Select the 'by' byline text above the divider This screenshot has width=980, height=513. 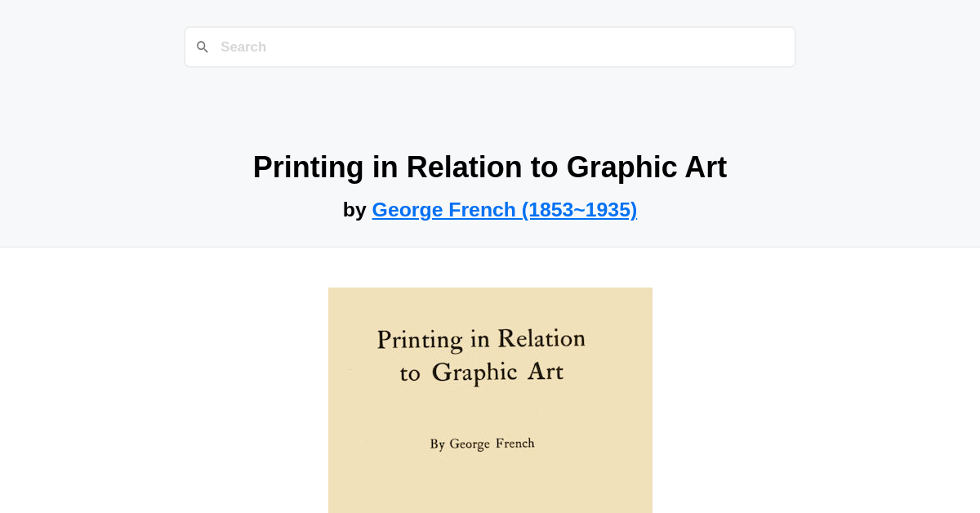click(354, 210)
